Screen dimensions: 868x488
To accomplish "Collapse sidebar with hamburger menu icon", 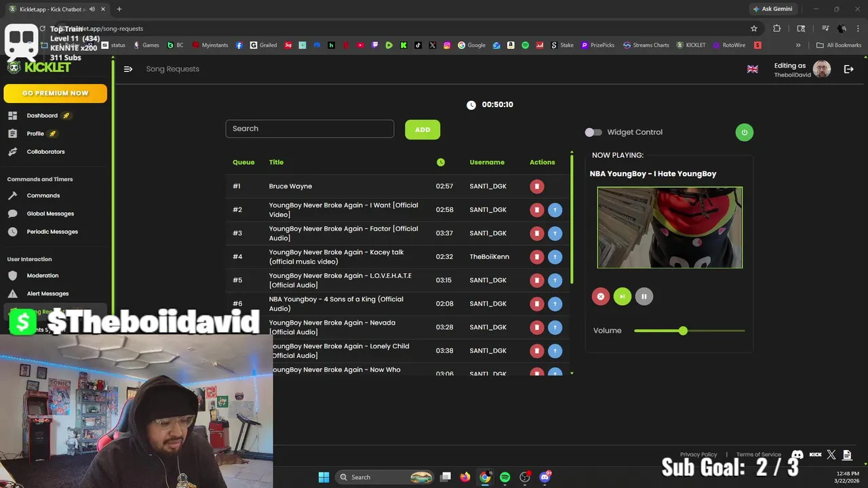I will (x=128, y=69).
